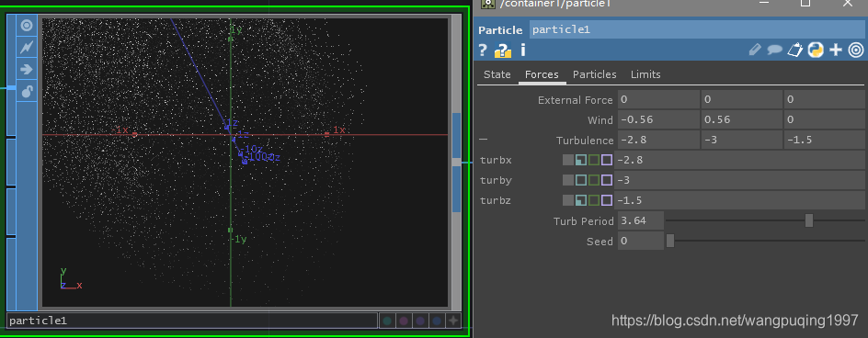Image resolution: width=868 pixels, height=338 pixels.
Task: Open Python help with the folder question icon
Action: point(503,51)
